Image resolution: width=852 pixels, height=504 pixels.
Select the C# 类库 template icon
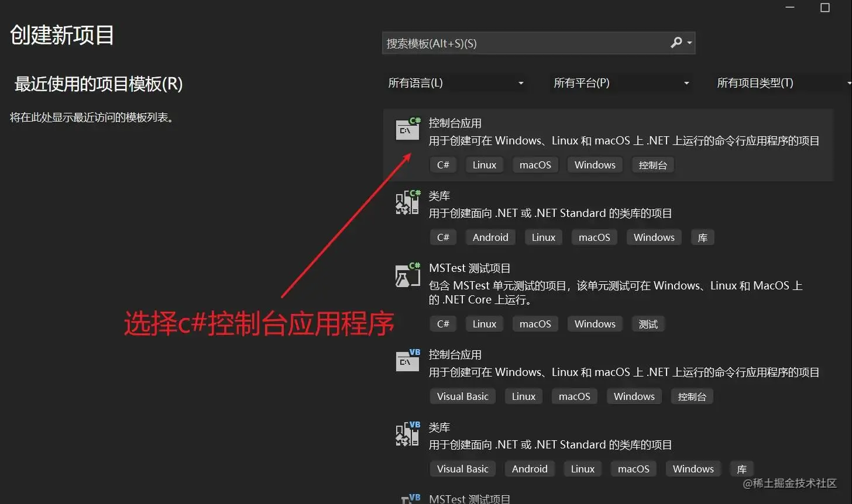tap(407, 202)
